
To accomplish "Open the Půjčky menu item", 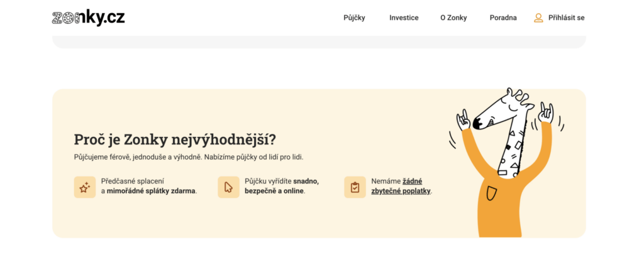I will pos(354,18).
